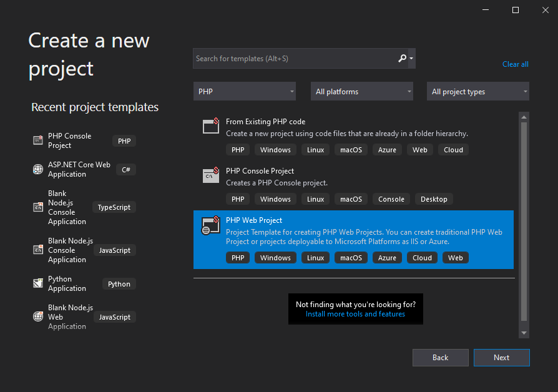Click the Blank Node.js Web Application icon
Viewport: 558px width, 392px height.
click(x=38, y=316)
